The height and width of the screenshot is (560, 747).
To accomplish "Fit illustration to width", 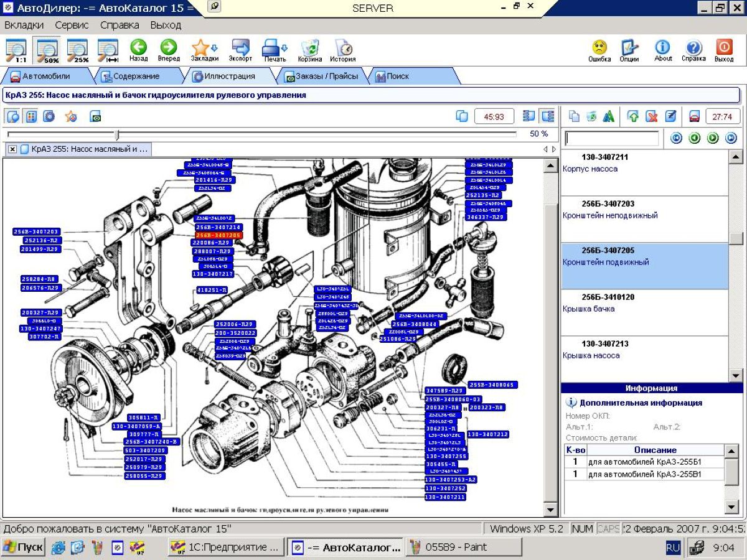I will [109, 50].
